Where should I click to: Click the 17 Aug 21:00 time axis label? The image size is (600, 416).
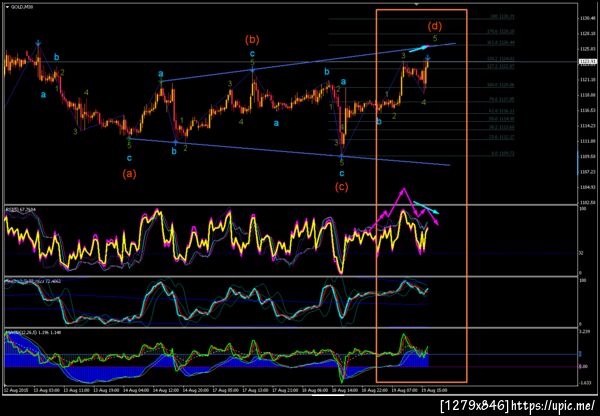pyautogui.click(x=283, y=390)
